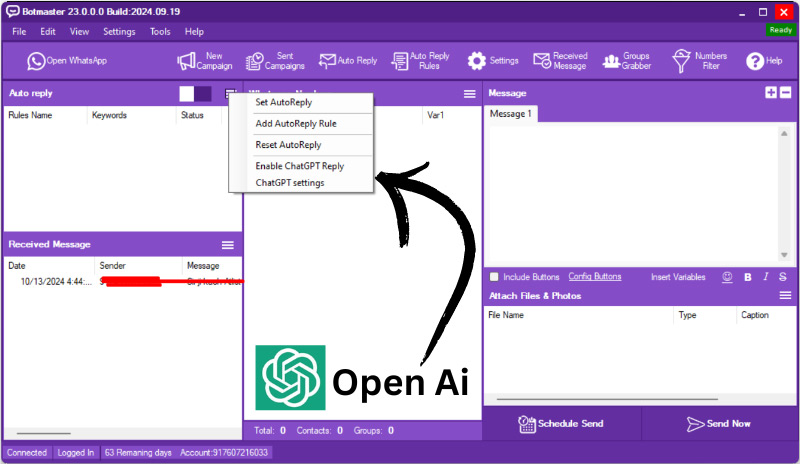Screen dimensions: 800x464
Task: Click Message column header in Received Message
Action: pyautogui.click(x=212, y=265)
